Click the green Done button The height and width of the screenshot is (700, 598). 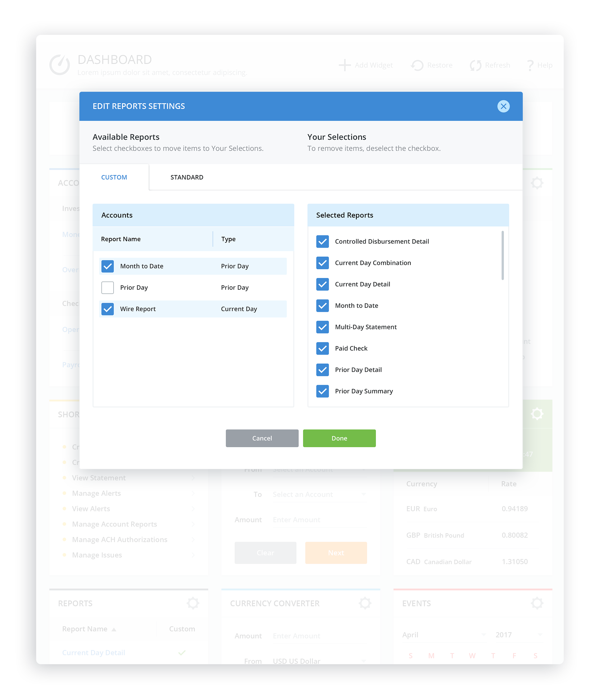point(339,438)
